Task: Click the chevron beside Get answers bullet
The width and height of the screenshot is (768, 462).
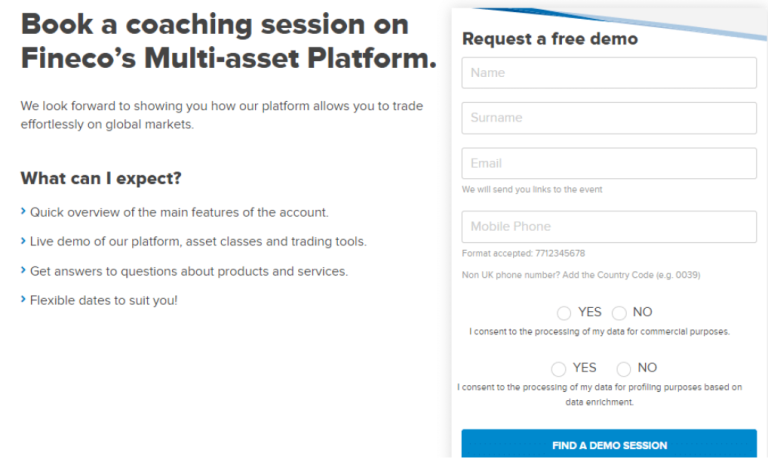Action: (23, 271)
